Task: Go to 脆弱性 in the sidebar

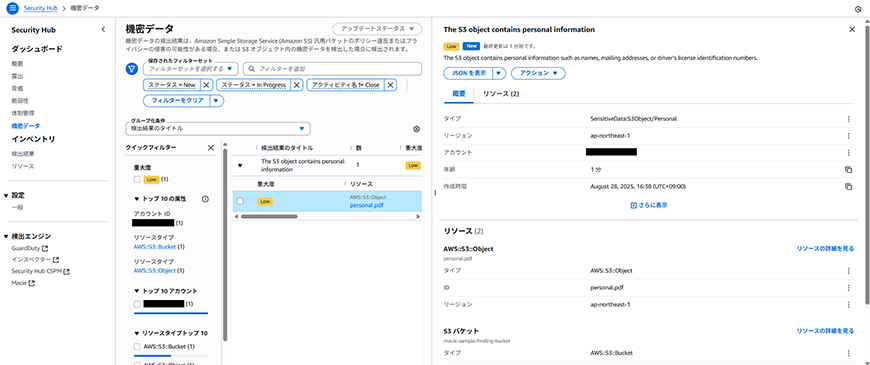Action: click(x=20, y=100)
